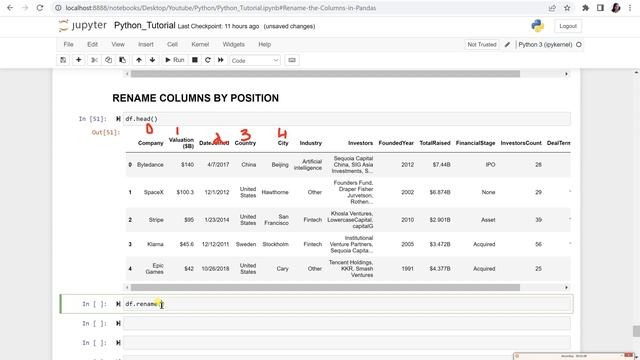
Task: Open the Kernel menu
Action: [x=200, y=44]
